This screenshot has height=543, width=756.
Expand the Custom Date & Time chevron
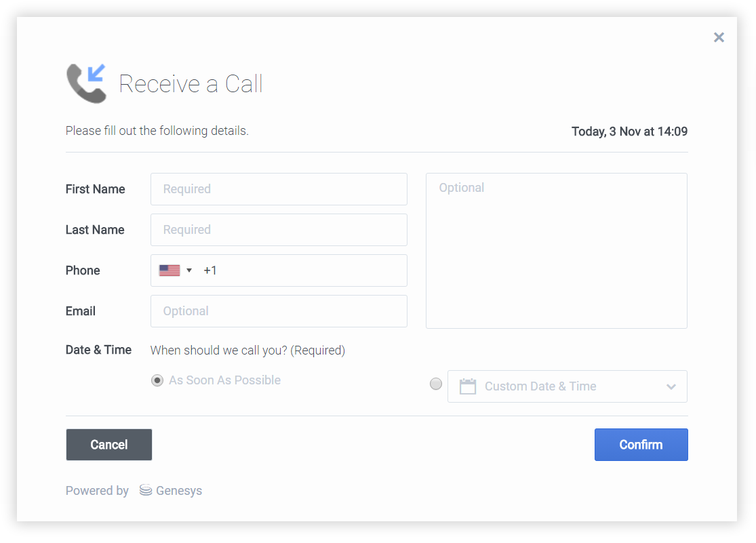(671, 386)
